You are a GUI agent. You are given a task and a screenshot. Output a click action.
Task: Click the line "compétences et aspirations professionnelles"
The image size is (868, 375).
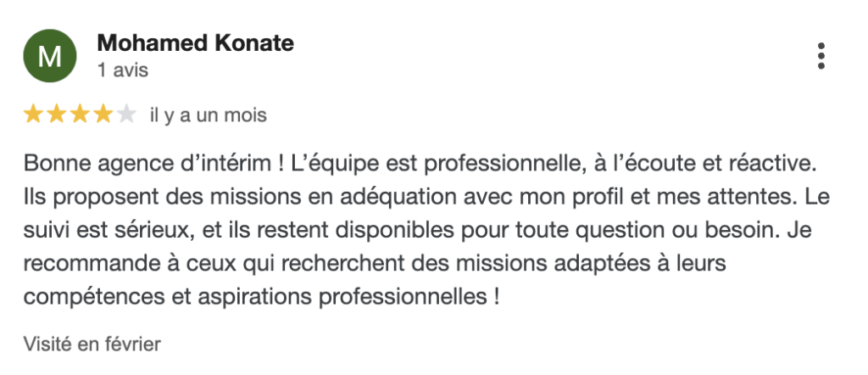[x=254, y=296]
